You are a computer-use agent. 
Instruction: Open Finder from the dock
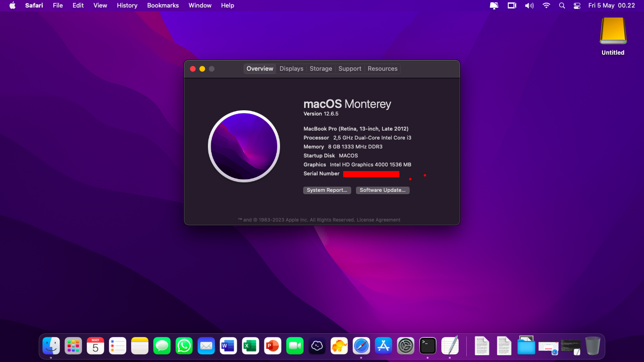coord(51,346)
